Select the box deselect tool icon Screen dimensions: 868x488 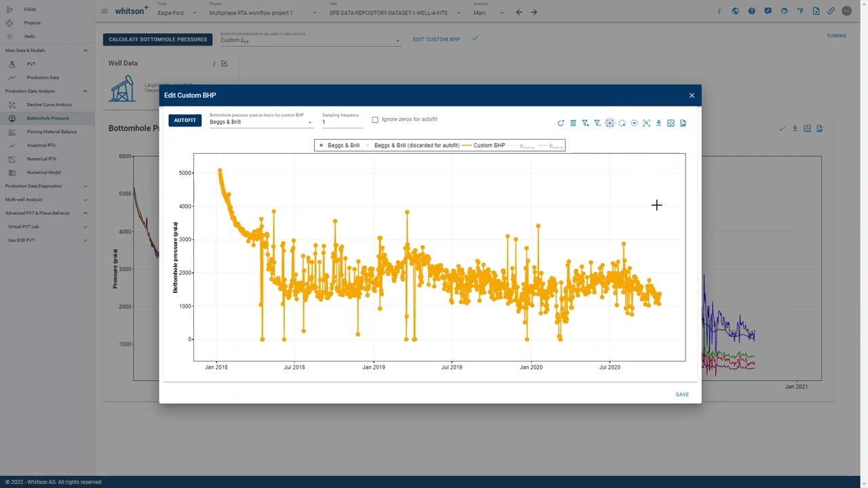click(610, 123)
